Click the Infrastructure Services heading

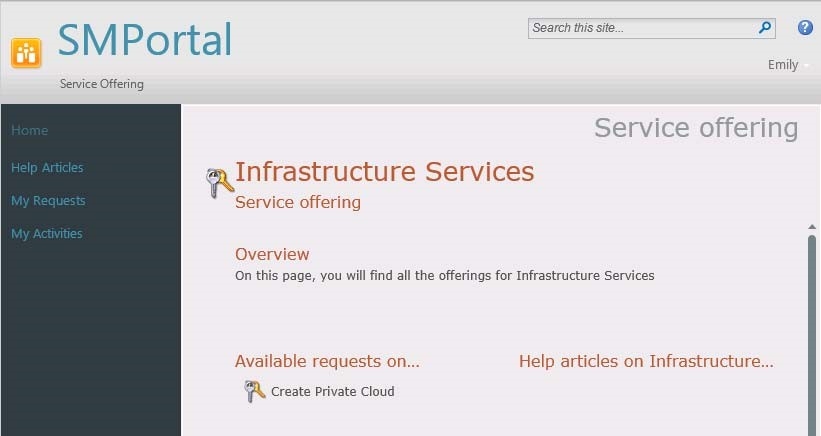coord(384,172)
